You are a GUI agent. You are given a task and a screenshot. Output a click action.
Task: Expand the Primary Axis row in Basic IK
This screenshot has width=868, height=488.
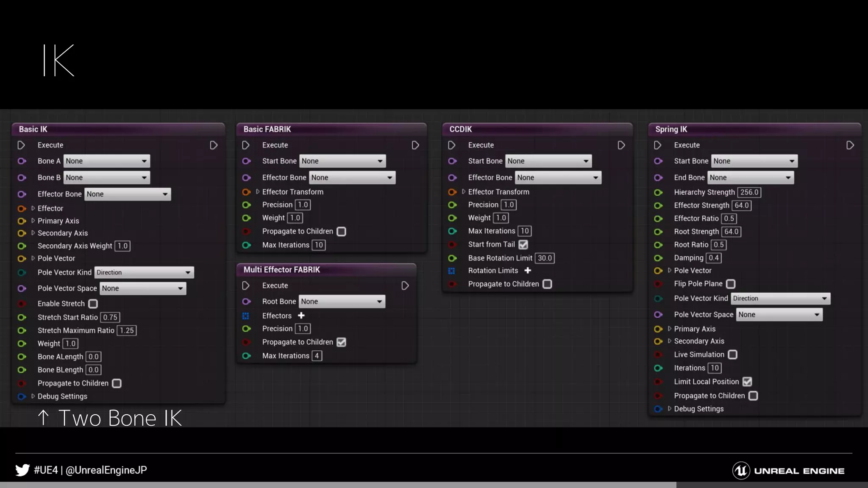pyautogui.click(x=33, y=221)
